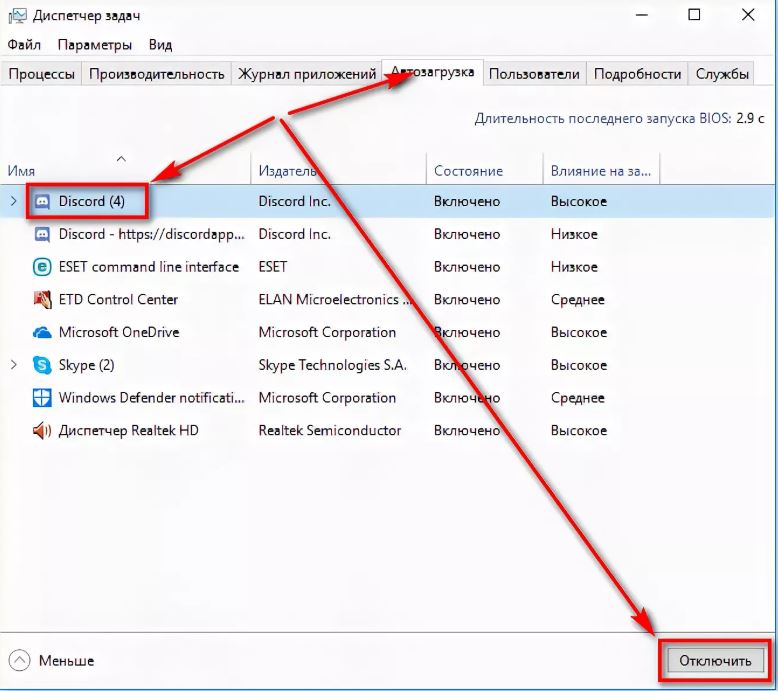
Task: Click the Discord discordapp row icon
Action: [x=42, y=234]
